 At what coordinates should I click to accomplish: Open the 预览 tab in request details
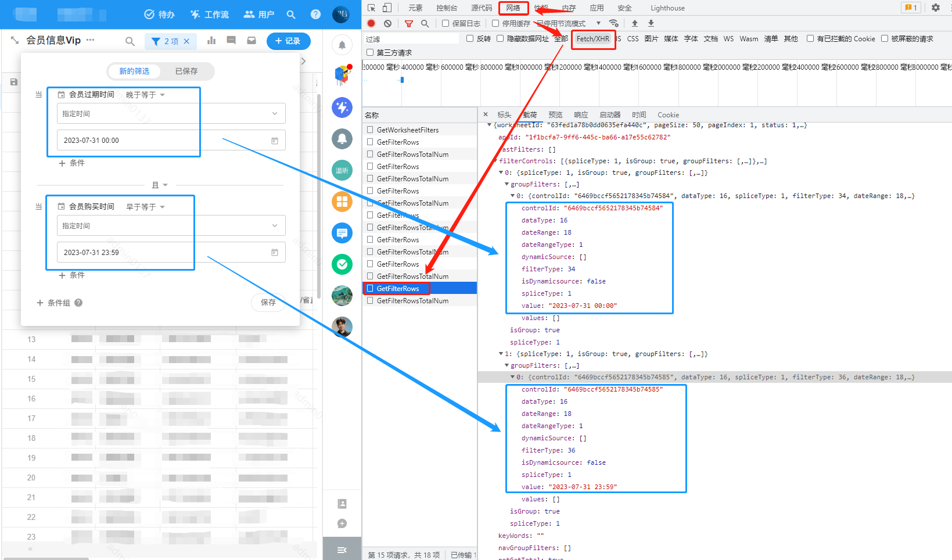point(555,114)
